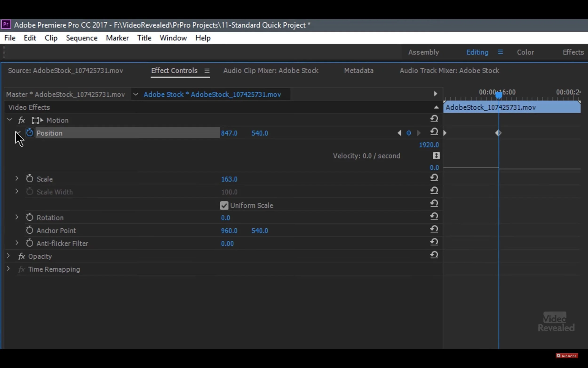Go to previous Position keyframe
This screenshot has height=368, width=588.
(399, 133)
